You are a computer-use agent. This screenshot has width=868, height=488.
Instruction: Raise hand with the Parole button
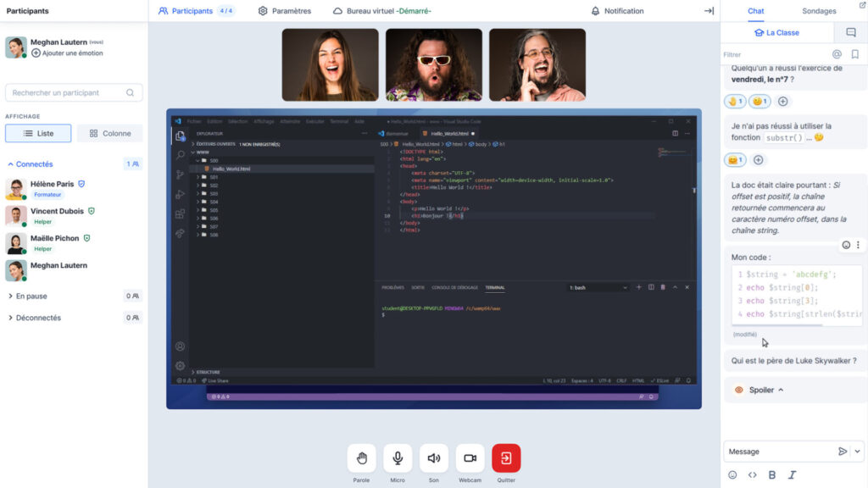(x=361, y=458)
